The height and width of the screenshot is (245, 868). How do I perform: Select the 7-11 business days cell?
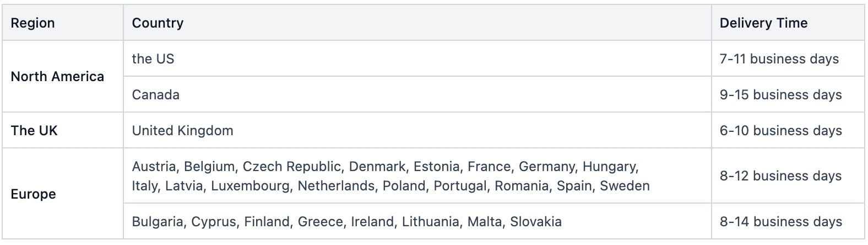tap(779, 59)
